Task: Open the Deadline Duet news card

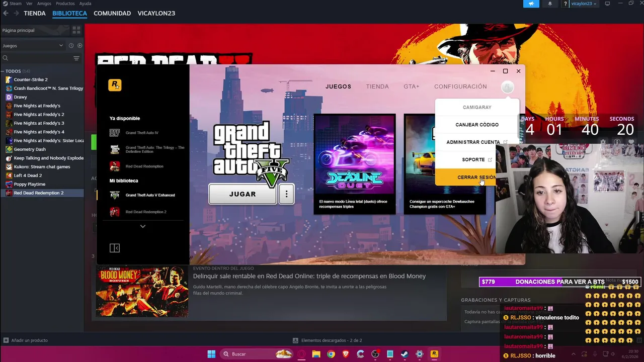Action: pyautogui.click(x=355, y=164)
